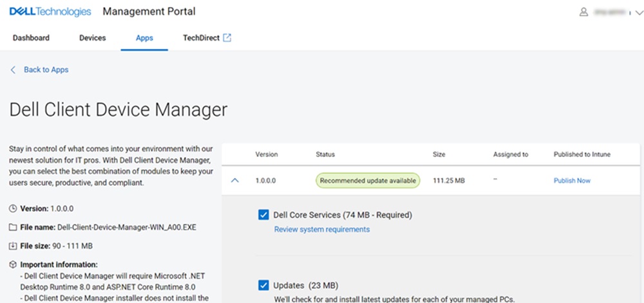644x303 pixels.
Task: Open the Devices tab
Action: pos(92,38)
